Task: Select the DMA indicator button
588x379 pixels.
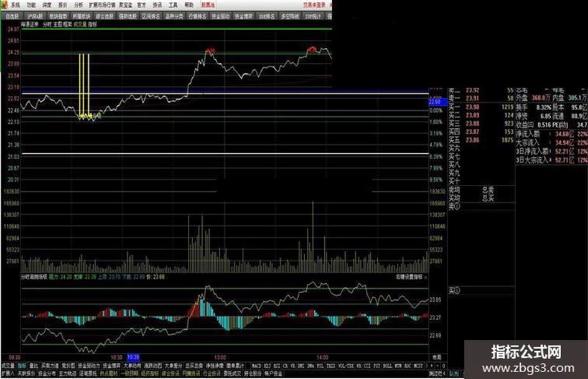Action: (311, 366)
